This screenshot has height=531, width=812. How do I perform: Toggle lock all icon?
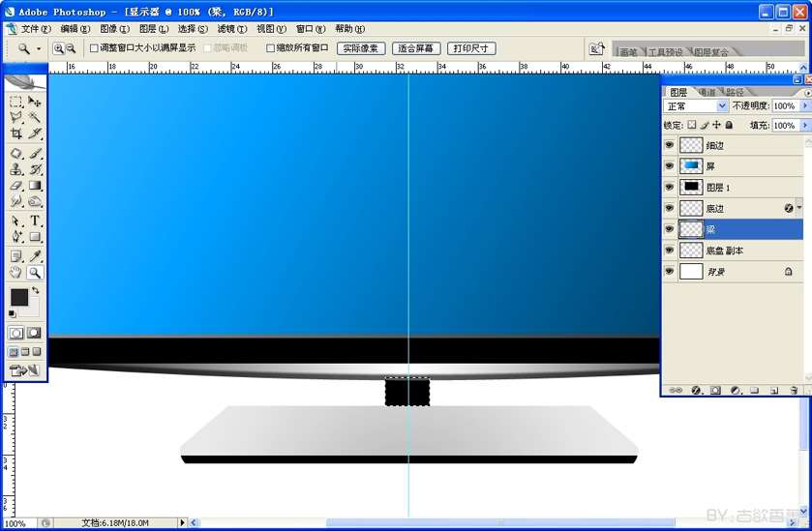[729, 125]
